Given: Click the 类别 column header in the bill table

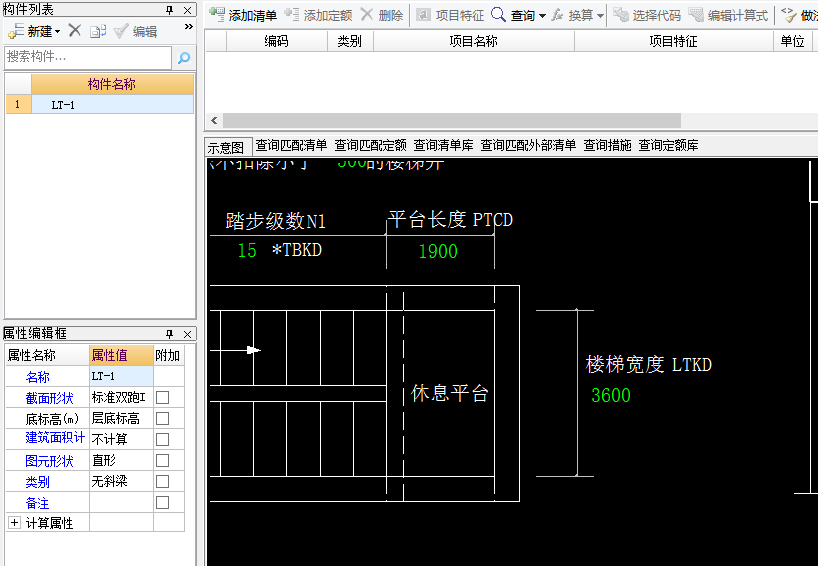Looking at the screenshot, I should (x=350, y=41).
